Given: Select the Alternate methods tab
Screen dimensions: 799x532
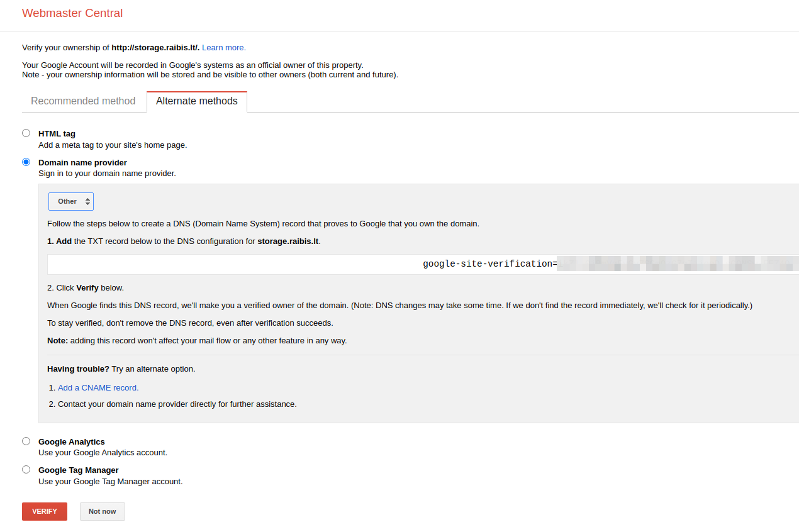Looking at the screenshot, I should (x=197, y=101).
